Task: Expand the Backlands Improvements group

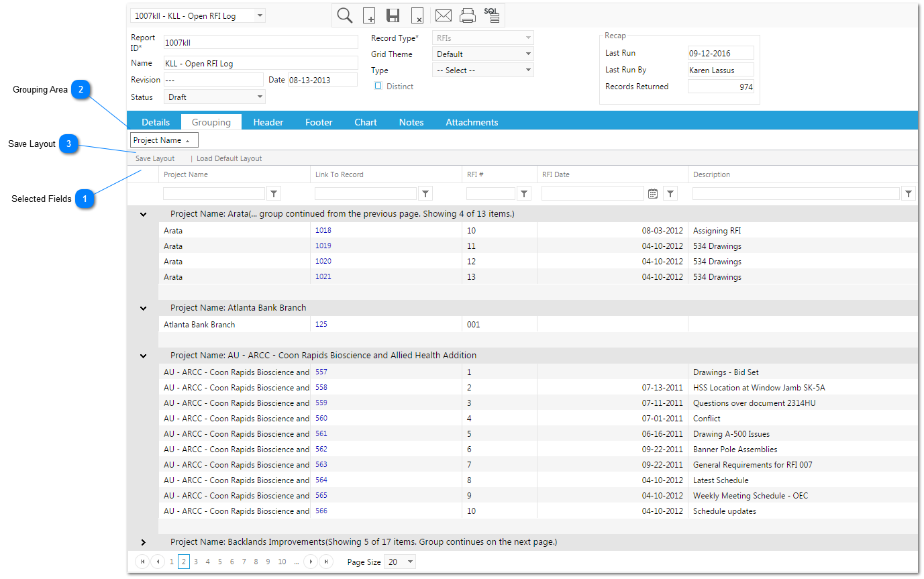Action: [x=143, y=542]
